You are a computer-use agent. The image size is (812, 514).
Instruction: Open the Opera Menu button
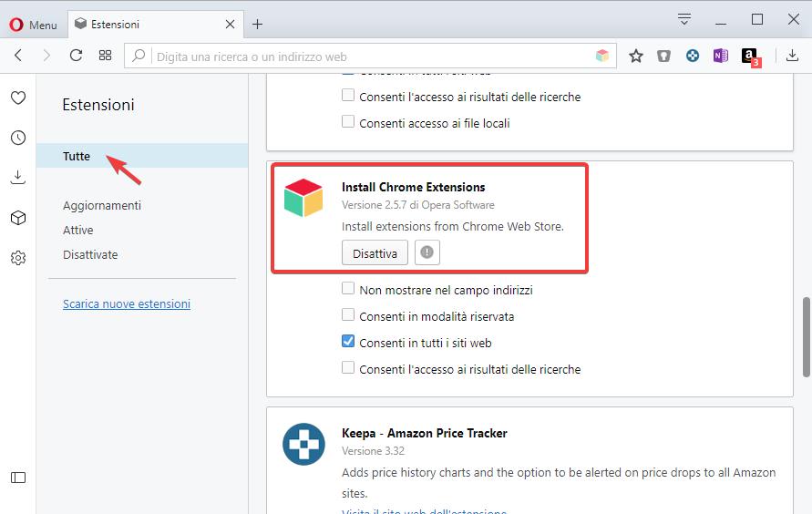tap(33, 25)
